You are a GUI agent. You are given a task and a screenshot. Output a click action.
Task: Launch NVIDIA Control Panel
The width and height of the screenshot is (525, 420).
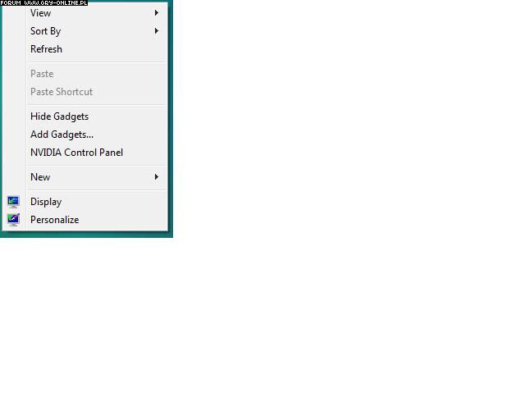(76, 153)
